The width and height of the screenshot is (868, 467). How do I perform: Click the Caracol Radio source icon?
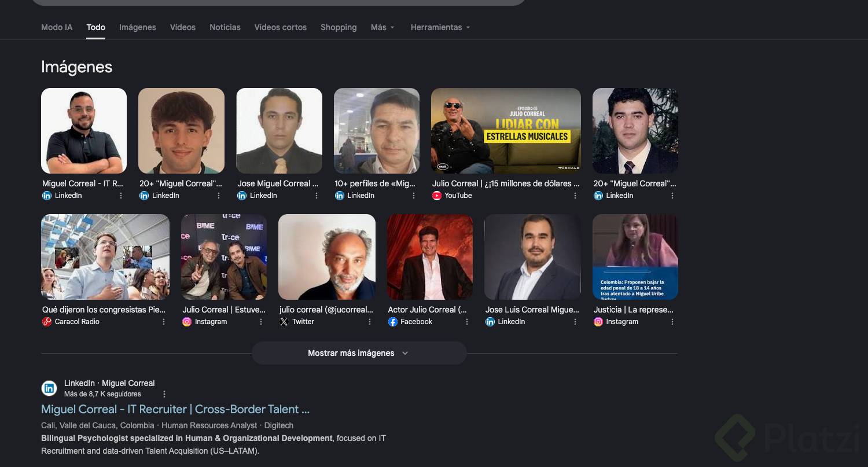47,322
